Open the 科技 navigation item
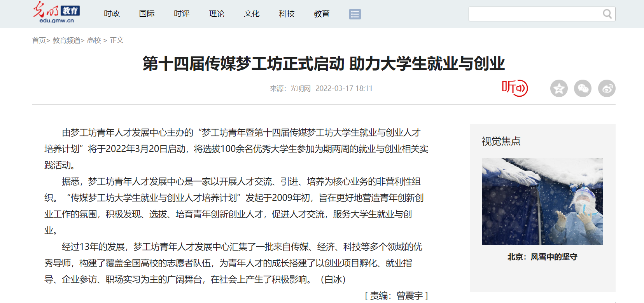The image size is (644, 303). coord(287,14)
